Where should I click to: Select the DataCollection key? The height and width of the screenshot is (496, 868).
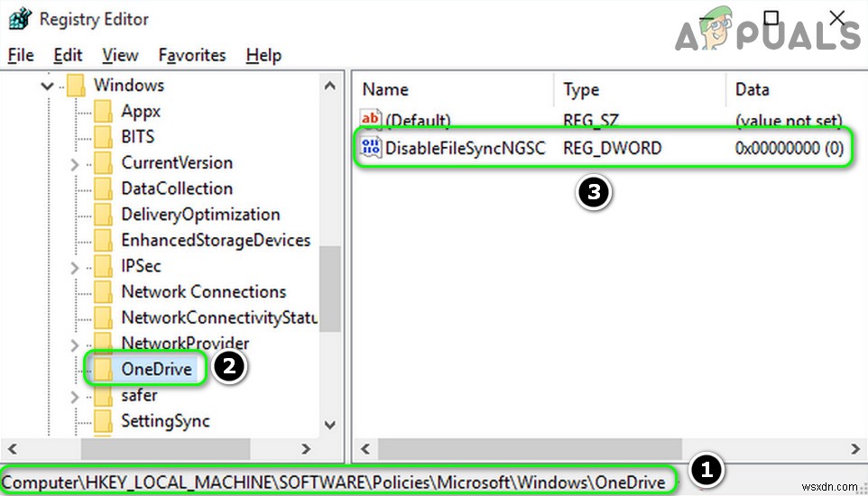click(177, 188)
